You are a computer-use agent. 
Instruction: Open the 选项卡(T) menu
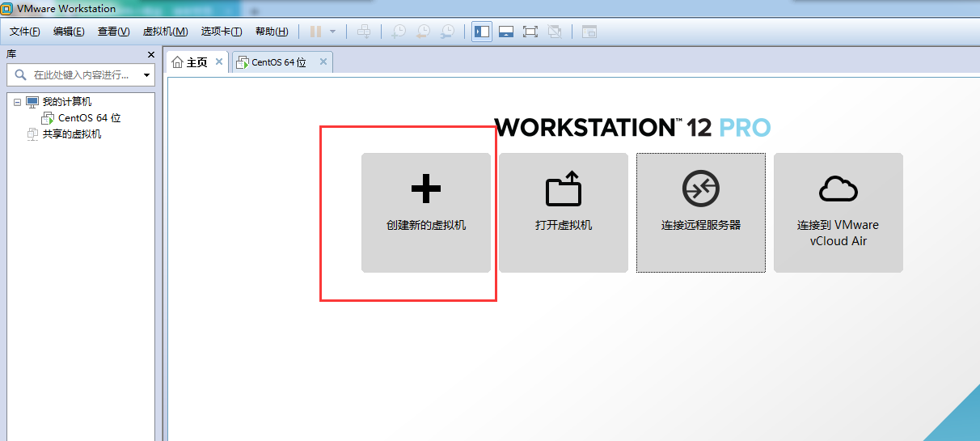pyautogui.click(x=222, y=32)
